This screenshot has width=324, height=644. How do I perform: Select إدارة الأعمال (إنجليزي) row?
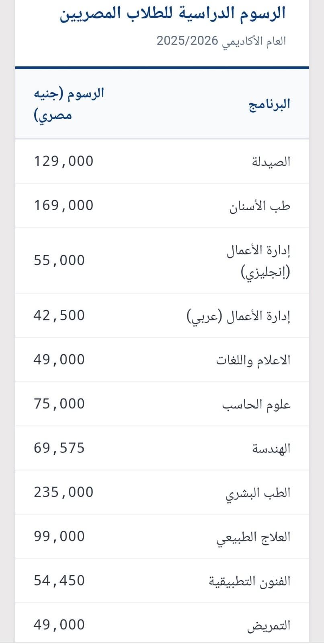click(162, 261)
